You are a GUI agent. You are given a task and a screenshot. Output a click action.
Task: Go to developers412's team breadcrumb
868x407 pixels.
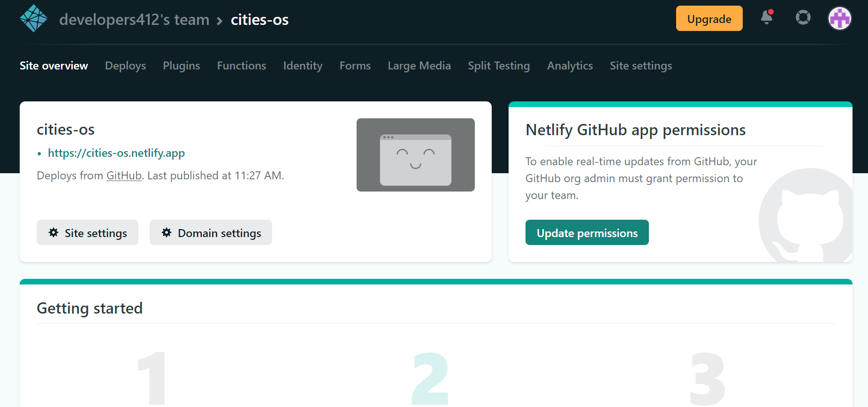point(134,20)
